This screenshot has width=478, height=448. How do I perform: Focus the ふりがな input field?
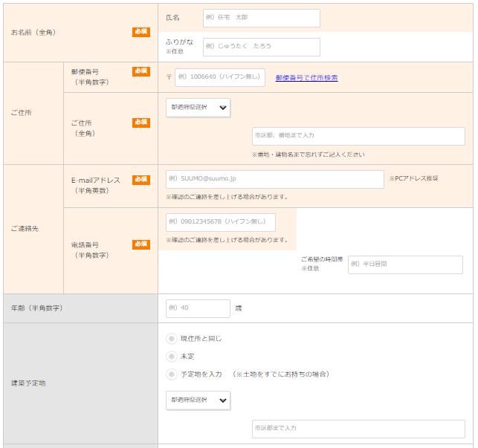(x=261, y=47)
